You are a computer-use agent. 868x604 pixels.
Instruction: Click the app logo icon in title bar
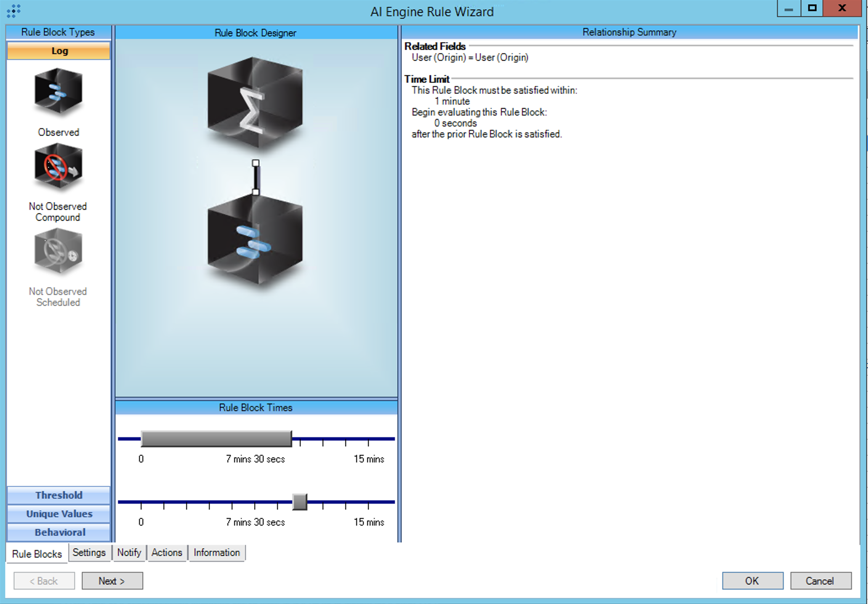[13, 11]
